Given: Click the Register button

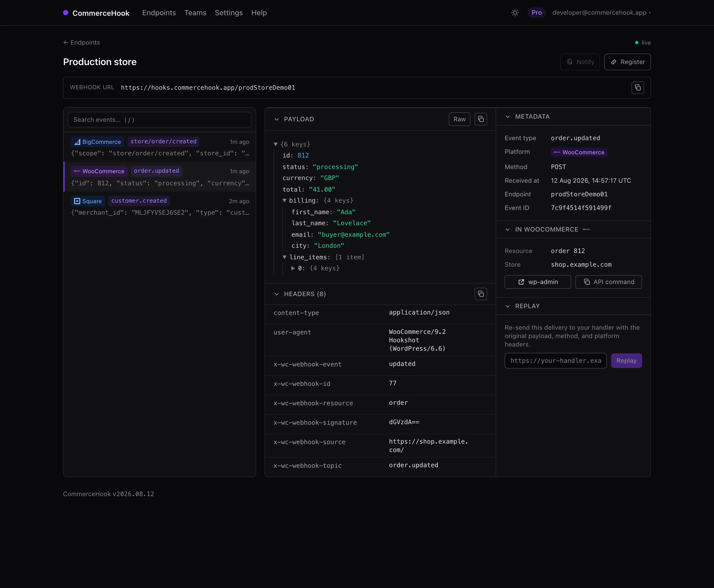Looking at the screenshot, I should coord(627,62).
